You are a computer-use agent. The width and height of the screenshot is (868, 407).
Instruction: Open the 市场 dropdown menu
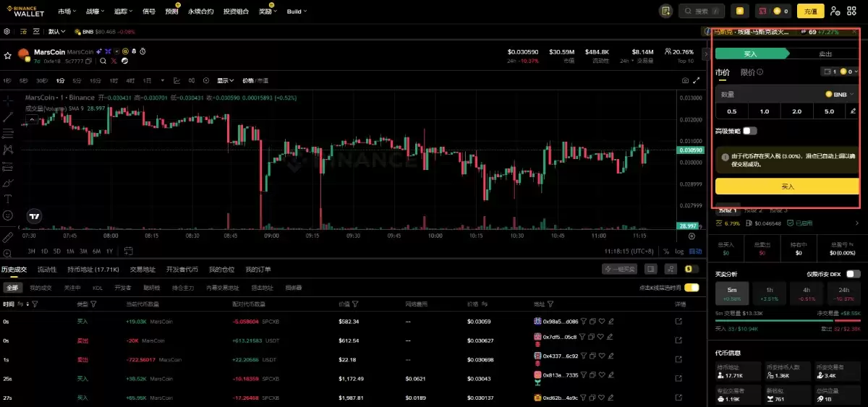pyautogui.click(x=67, y=12)
